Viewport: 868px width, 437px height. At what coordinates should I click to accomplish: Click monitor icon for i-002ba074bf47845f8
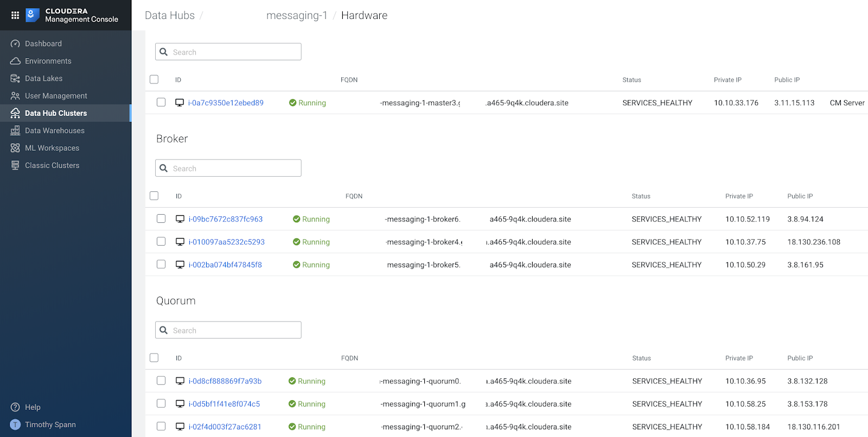180,265
